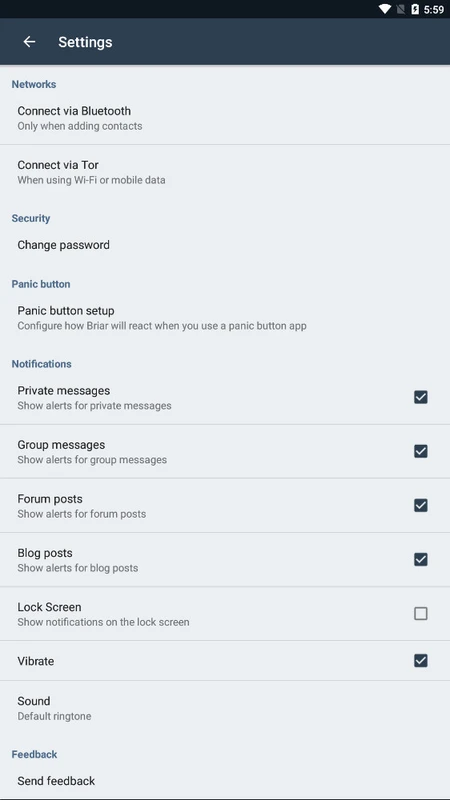The image size is (450, 800).
Task: Tap the Notifications section header
Action: (41, 364)
